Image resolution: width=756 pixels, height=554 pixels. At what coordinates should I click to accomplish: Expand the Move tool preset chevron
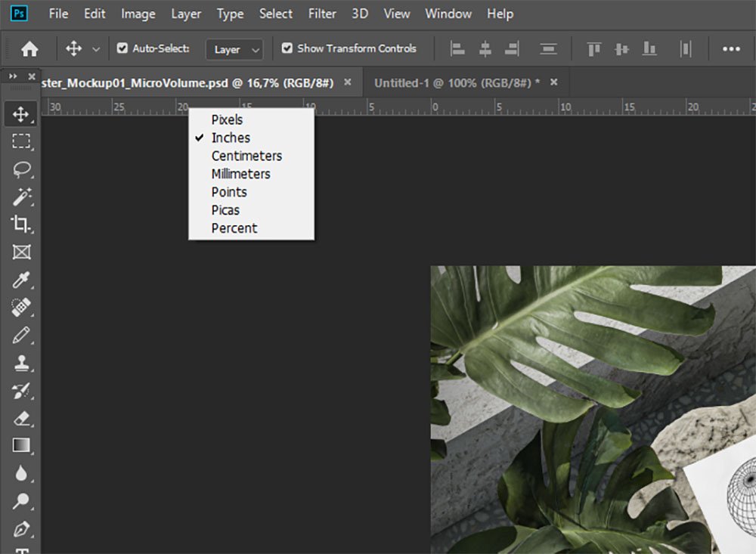coord(96,49)
